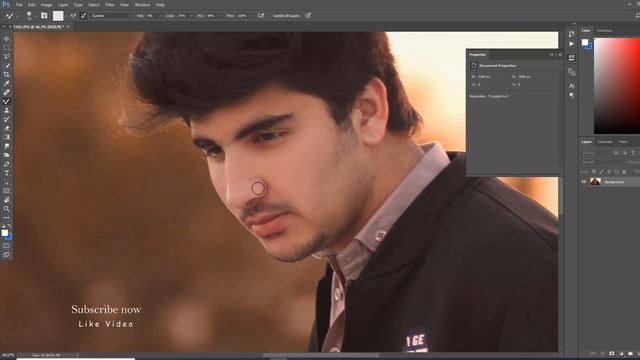Image resolution: width=640 pixels, height=360 pixels.
Task: Toggle Load brush after each stroke
Action: [x=73, y=16]
